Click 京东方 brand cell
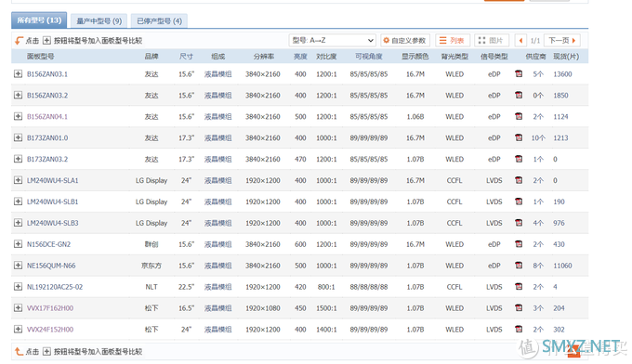This screenshot has height=364, width=632. (x=151, y=266)
